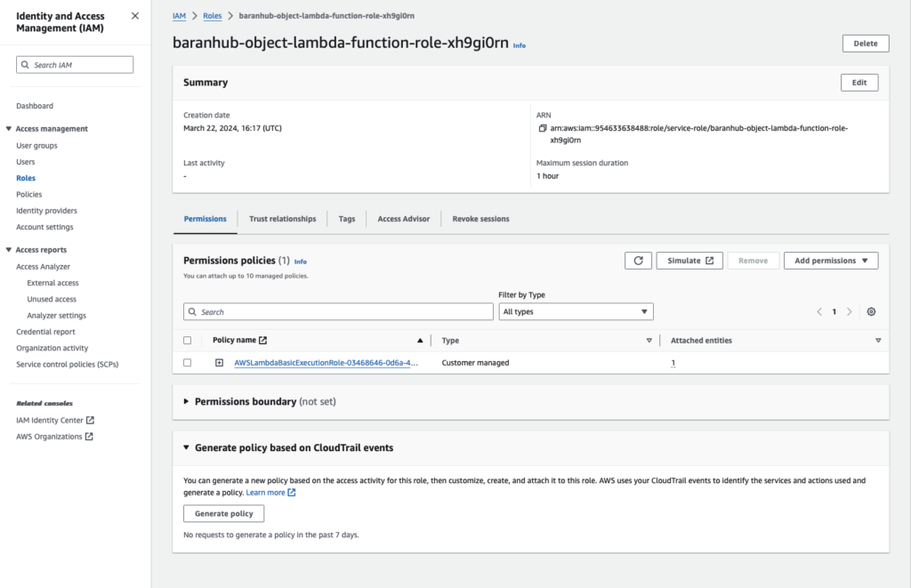The height and width of the screenshot is (588, 911).
Task: Click the search icon in policies search box
Action: (192, 312)
